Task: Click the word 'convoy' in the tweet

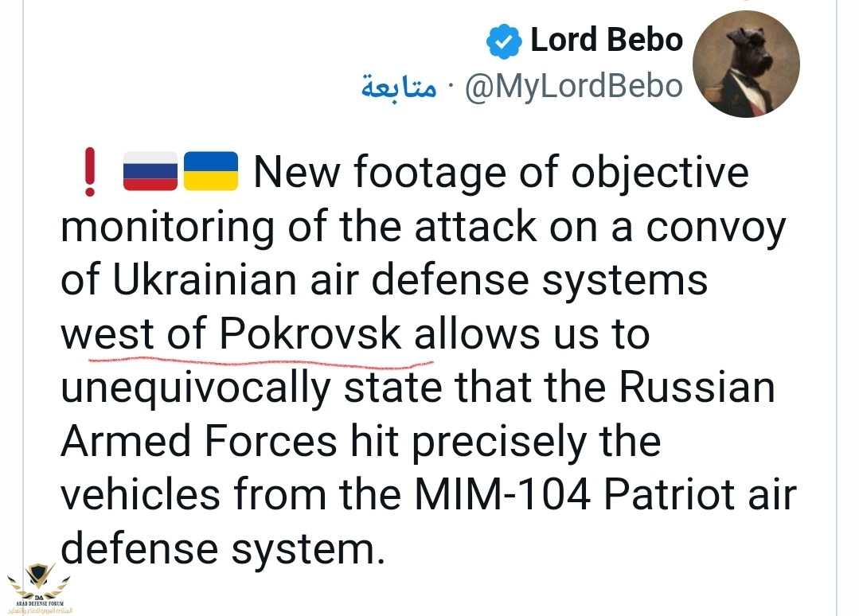Action: pos(715,228)
